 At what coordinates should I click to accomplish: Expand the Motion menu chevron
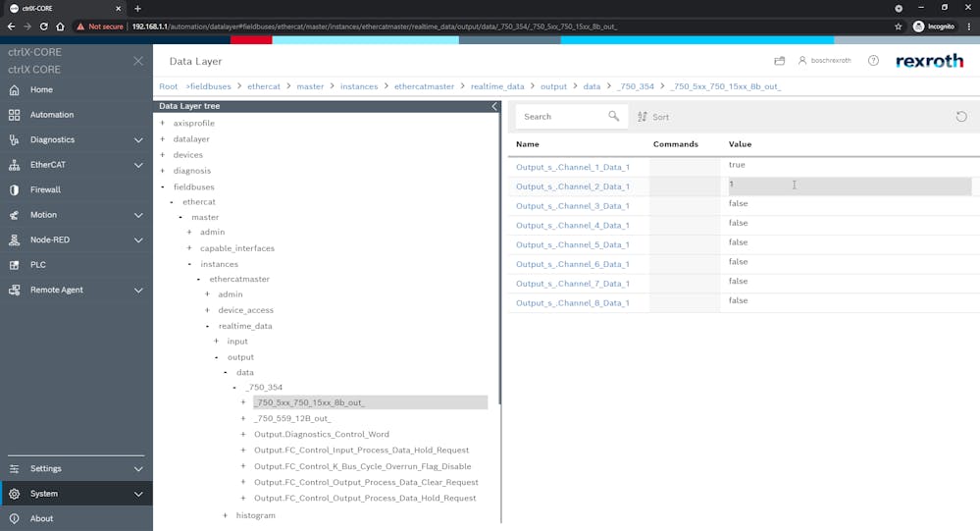click(x=138, y=215)
